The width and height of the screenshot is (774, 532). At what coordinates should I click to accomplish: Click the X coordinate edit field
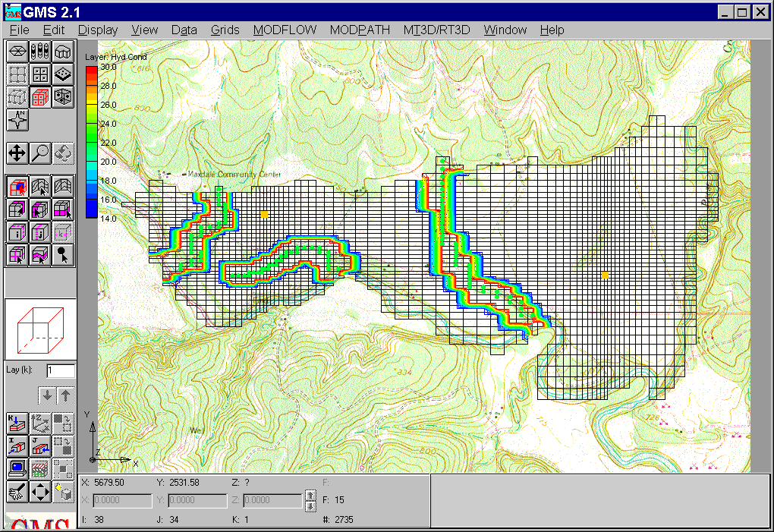(x=122, y=500)
